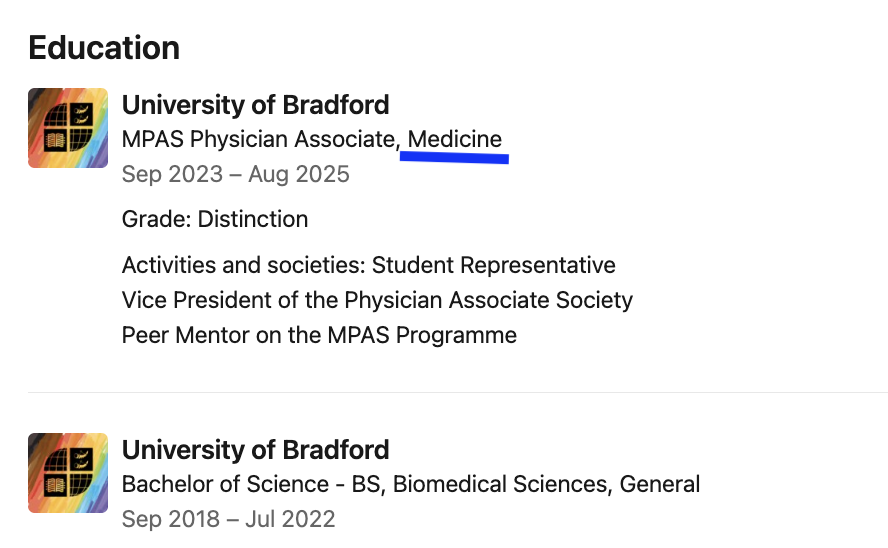The width and height of the screenshot is (888, 548).
Task: Click the word Medicine underlined in blue
Action: pyautogui.click(x=455, y=139)
